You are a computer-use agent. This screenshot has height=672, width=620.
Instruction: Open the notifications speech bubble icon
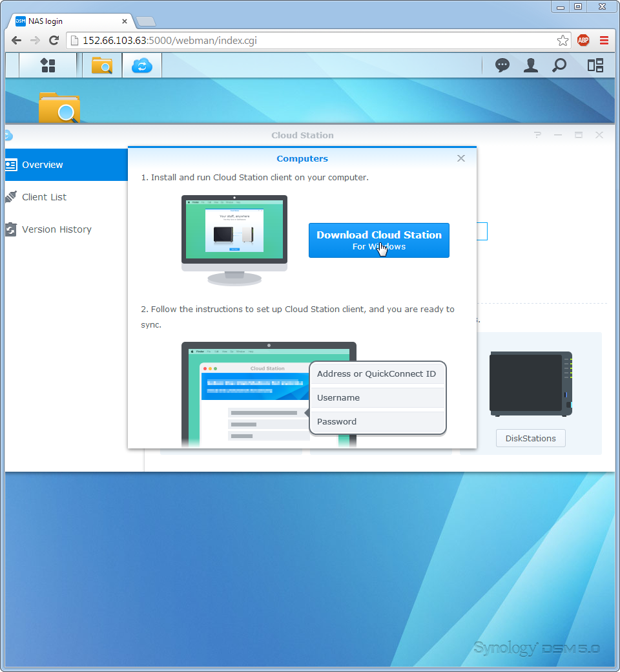(502, 65)
